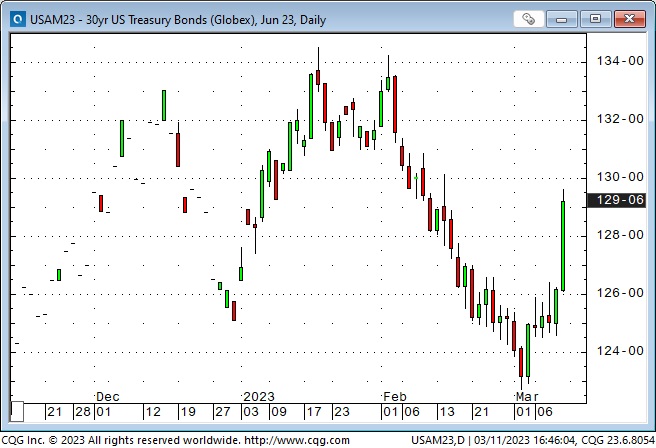Image resolution: width=656 pixels, height=448 pixels.
Task: Click the date marker 23 in January
Action: coord(342,412)
